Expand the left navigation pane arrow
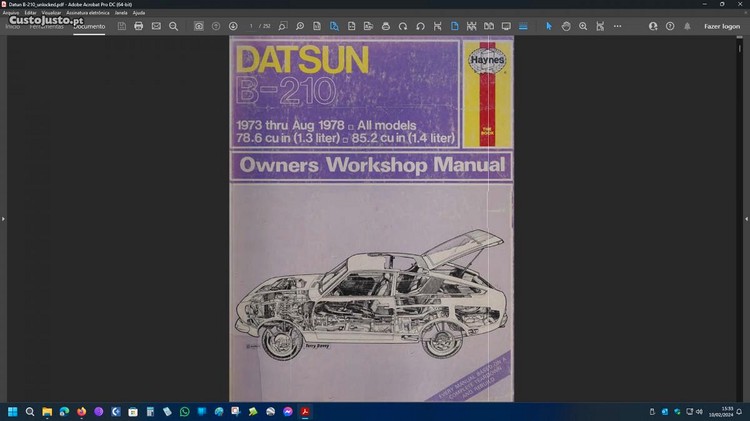The height and width of the screenshot is (421, 750). 3,217
